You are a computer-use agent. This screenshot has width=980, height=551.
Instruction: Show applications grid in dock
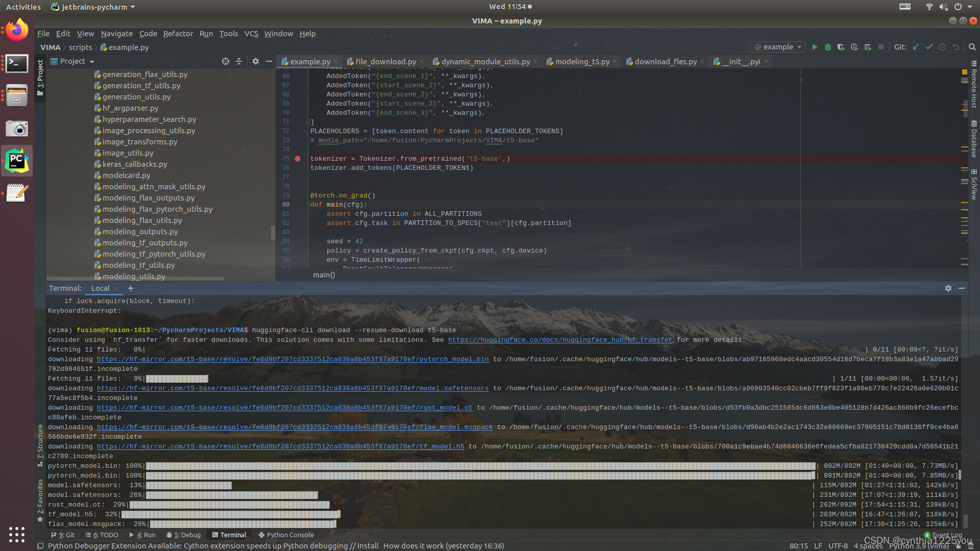tap(17, 534)
